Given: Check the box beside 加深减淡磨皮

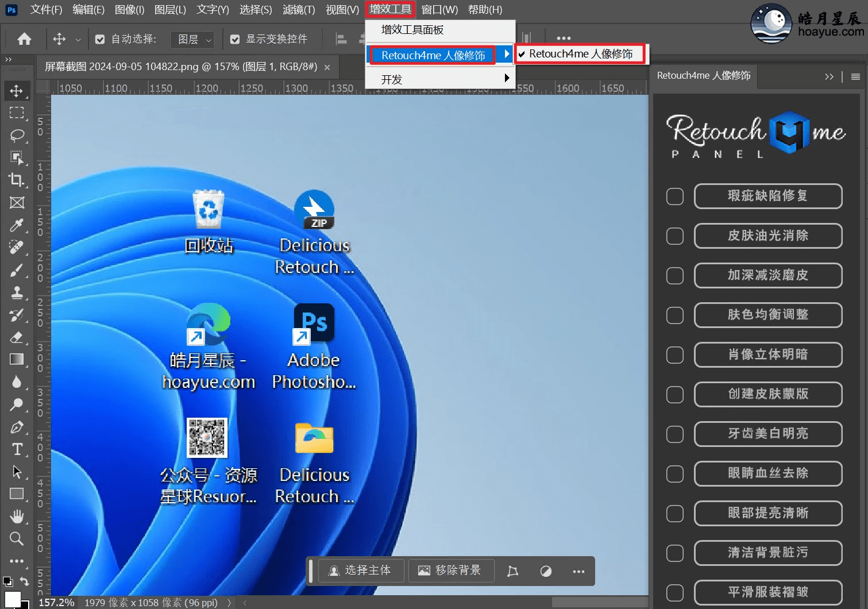Looking at the screenshot, I should [675, 276].
